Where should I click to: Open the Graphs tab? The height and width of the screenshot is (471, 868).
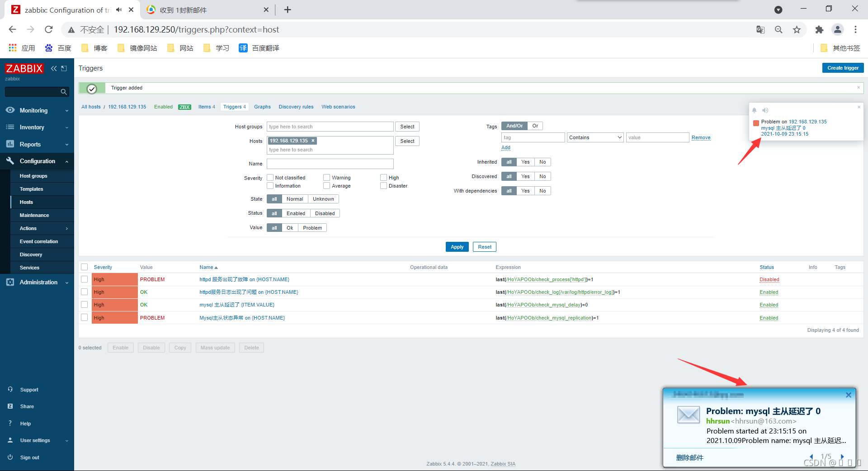pyautogui.click(x=262, y=107)
